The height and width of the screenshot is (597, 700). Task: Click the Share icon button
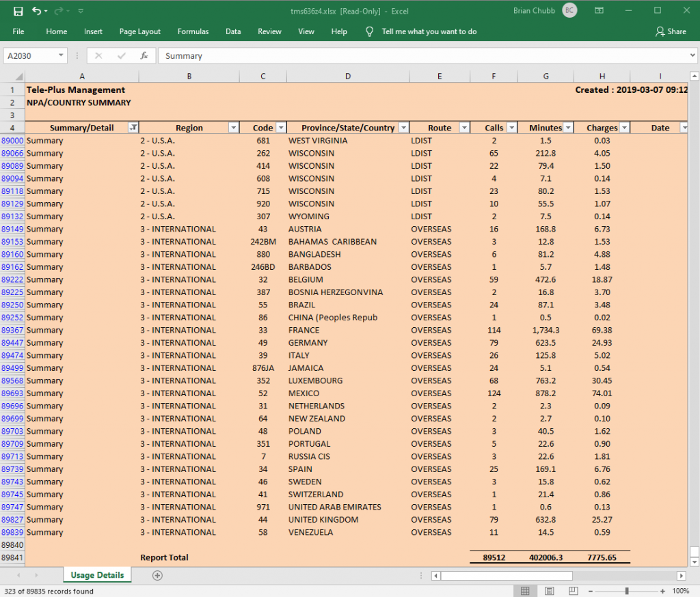(x=670, y=31)
